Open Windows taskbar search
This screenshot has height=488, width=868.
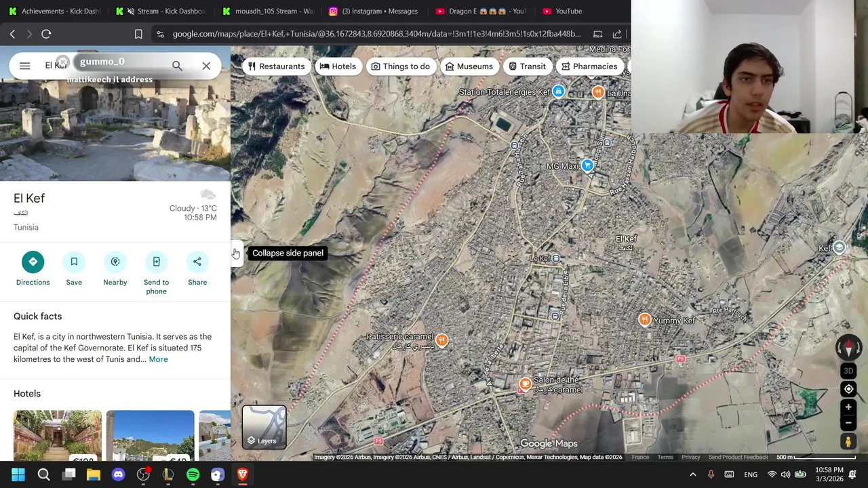coord(43,474)
